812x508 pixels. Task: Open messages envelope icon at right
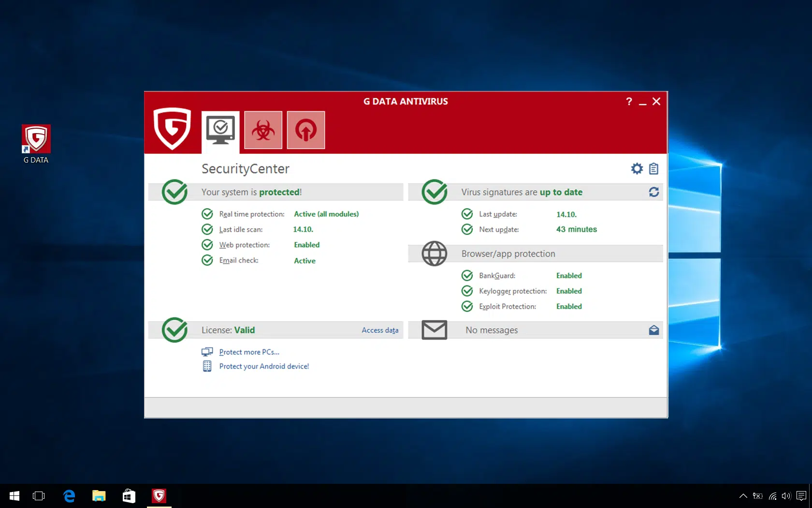(653, 330)
